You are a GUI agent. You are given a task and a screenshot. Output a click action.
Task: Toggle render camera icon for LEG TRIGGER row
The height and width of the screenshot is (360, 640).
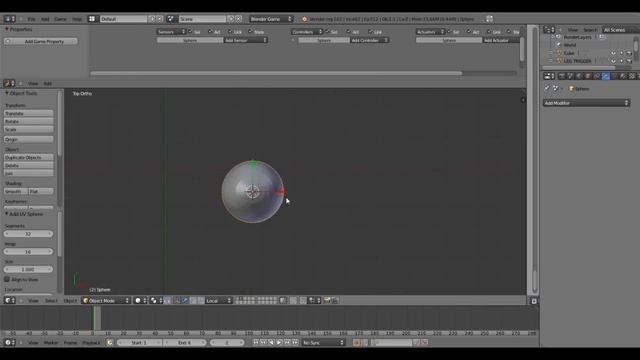(629, 61)
